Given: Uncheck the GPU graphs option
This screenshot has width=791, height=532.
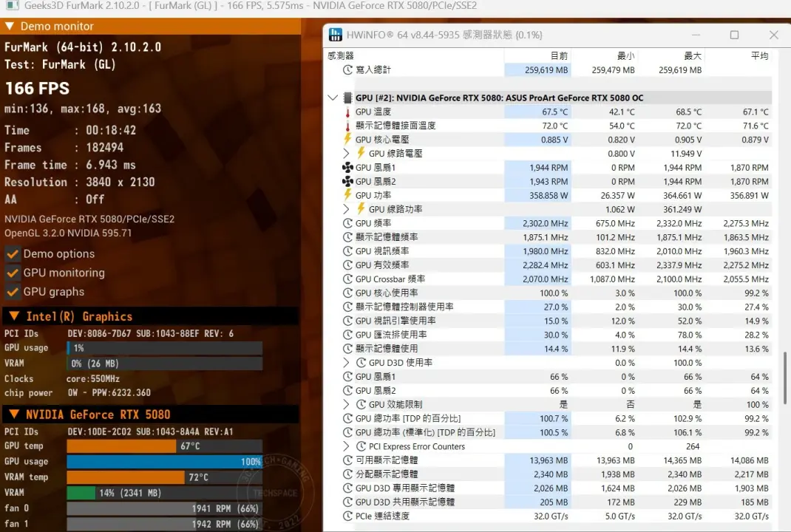Looking at the screenshot, I should tap(13, 292).
